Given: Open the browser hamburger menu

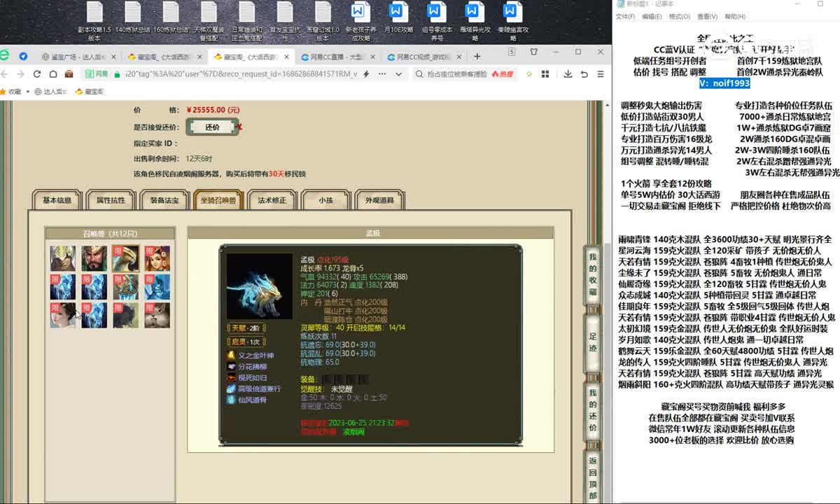Looking at the screenshot, I should (601, 73).
